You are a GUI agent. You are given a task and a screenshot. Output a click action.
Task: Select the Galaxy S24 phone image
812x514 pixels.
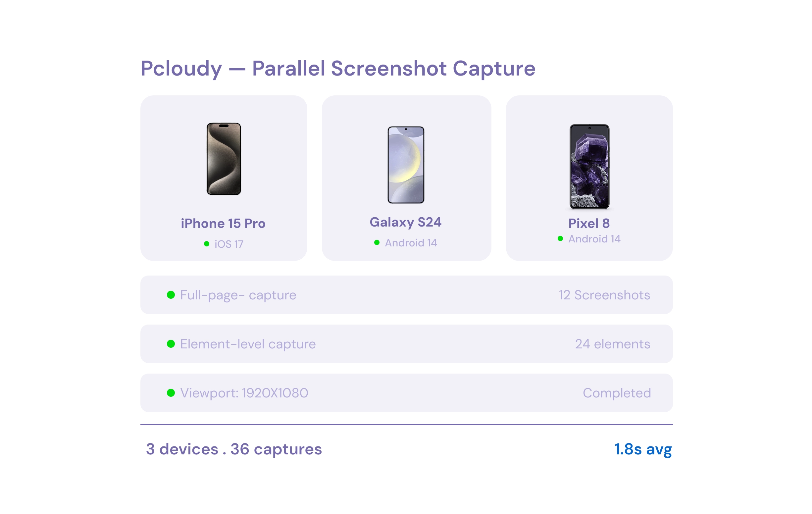pyautogui.click(x=406, y=165)
